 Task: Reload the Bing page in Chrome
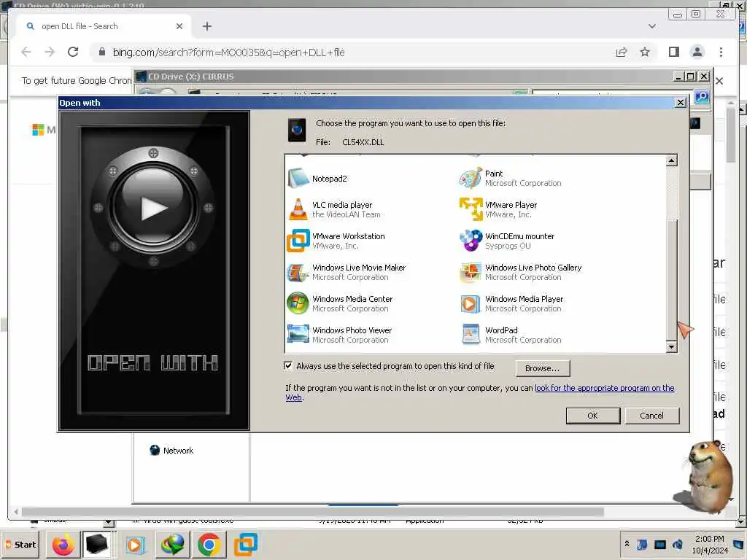point(73,52)
